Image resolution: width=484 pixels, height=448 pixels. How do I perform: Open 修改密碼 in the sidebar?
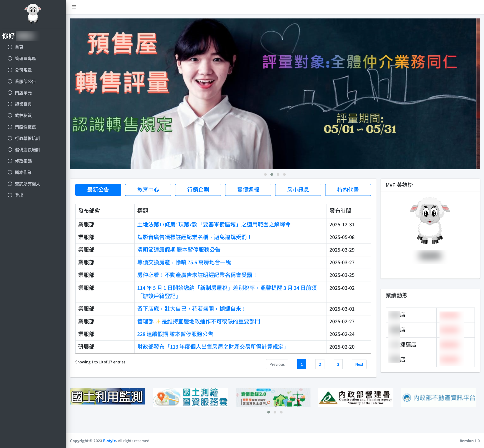point(23,161)
